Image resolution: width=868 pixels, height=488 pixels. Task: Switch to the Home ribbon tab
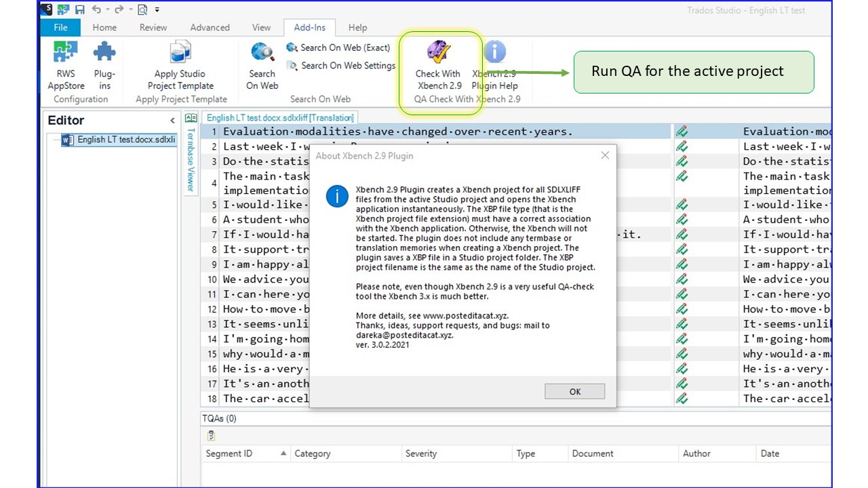104,27
